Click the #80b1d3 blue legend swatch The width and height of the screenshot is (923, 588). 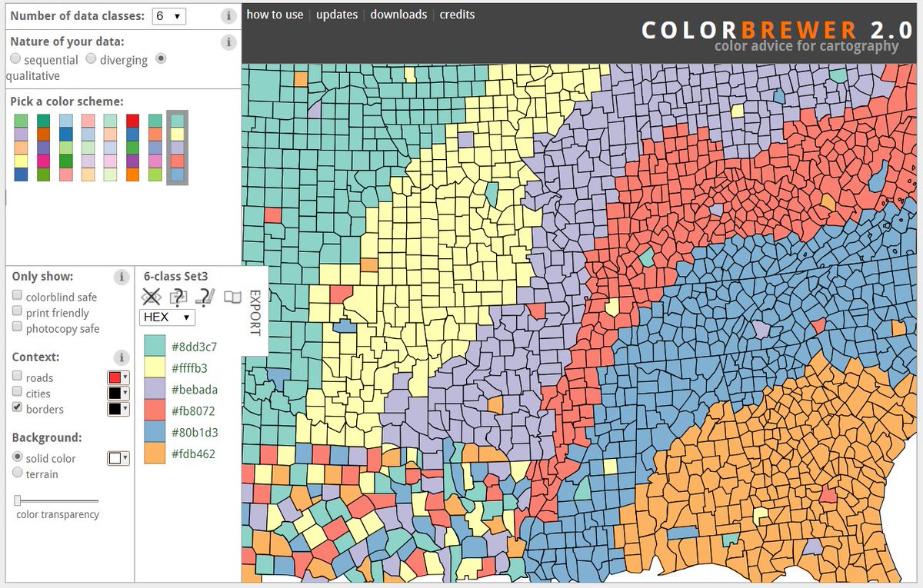coord(155,432)
